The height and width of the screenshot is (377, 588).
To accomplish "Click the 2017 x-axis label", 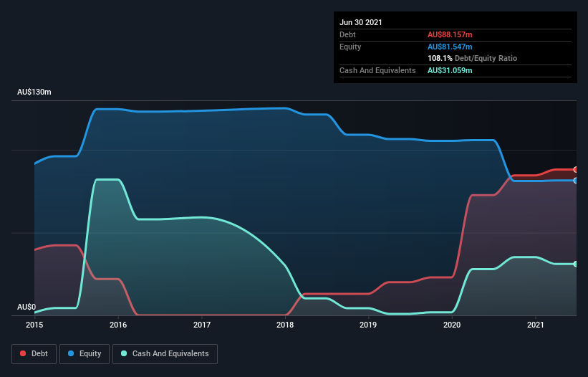I will coord(202,325).
